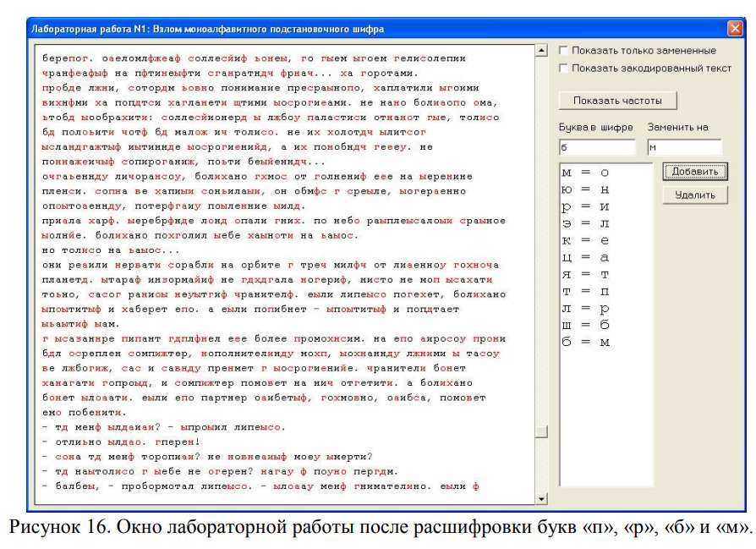Image resolution: width=756 pixels, height=549 pixels.
Task: Select the 'ю = н' substitution entry
Action: pos(585,190)
